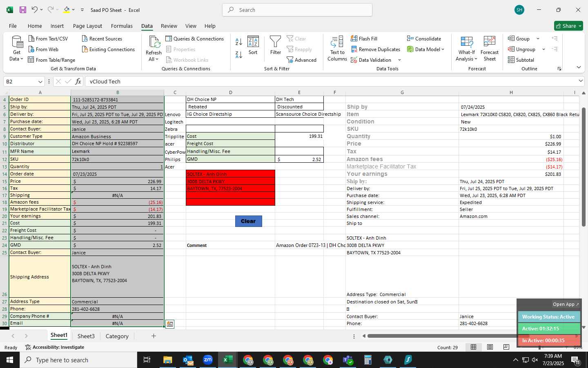Open Outlook from taskbar
This screenshot has width=588, height=368.
click(x=188, y=360)
